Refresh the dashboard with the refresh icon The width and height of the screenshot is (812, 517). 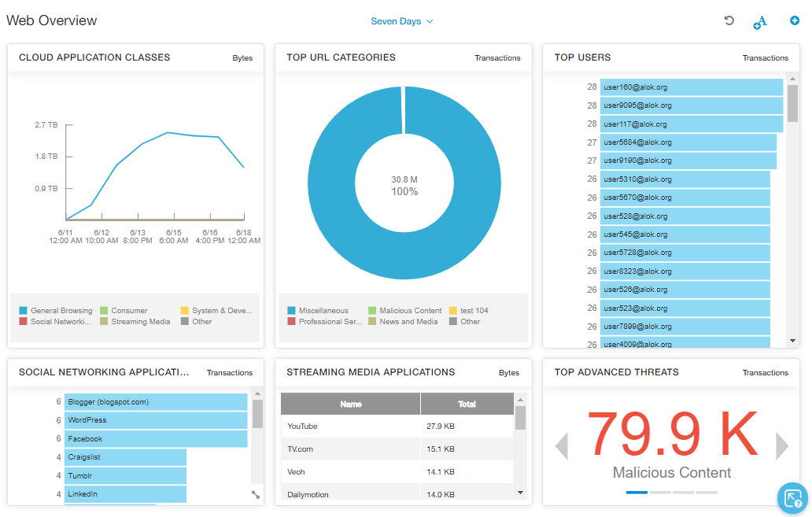(x=728, y=20)
